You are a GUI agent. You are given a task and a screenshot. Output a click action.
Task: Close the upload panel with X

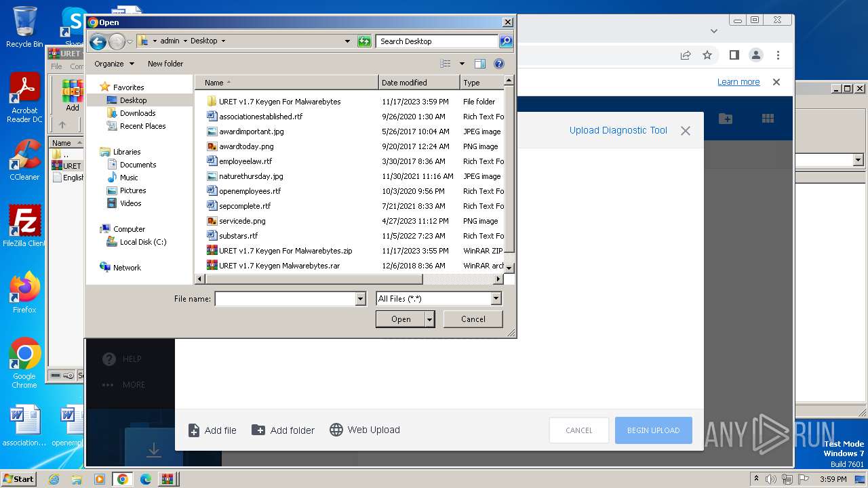(686, 131)
